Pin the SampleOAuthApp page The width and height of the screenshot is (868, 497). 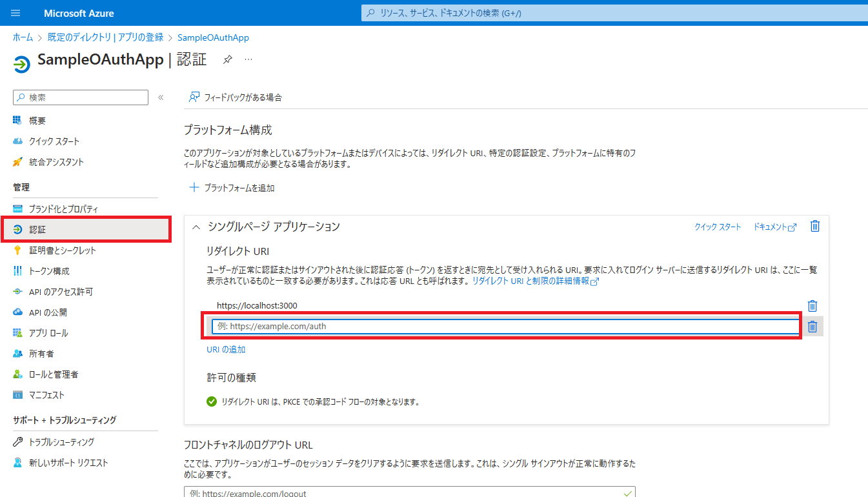tap(227, 60)
